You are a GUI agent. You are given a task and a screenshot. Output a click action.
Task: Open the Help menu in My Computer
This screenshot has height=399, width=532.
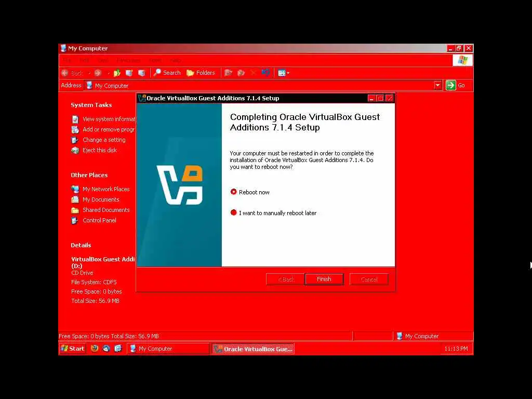click(175, 60)
